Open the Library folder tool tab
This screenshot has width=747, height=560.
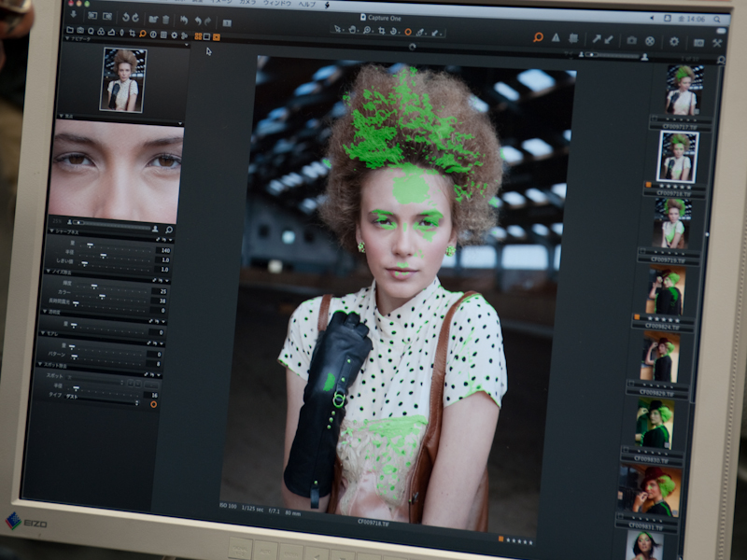point(69,30)
